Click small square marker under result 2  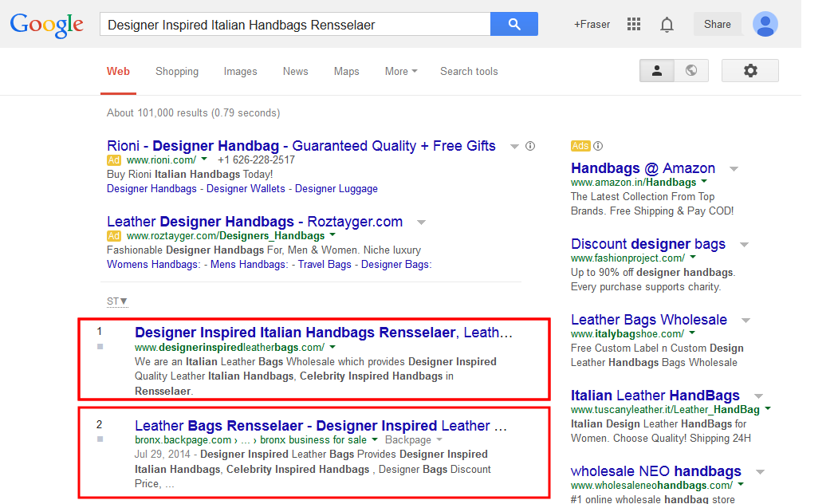tap(100, 439)
